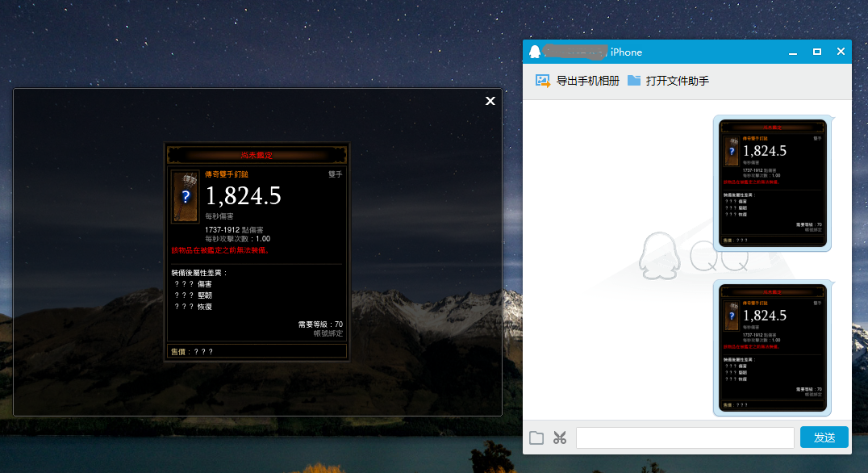The width and height of the screenshot is (868, 473).
Task: Click iPhone title text in chat window
Action: 626,52
